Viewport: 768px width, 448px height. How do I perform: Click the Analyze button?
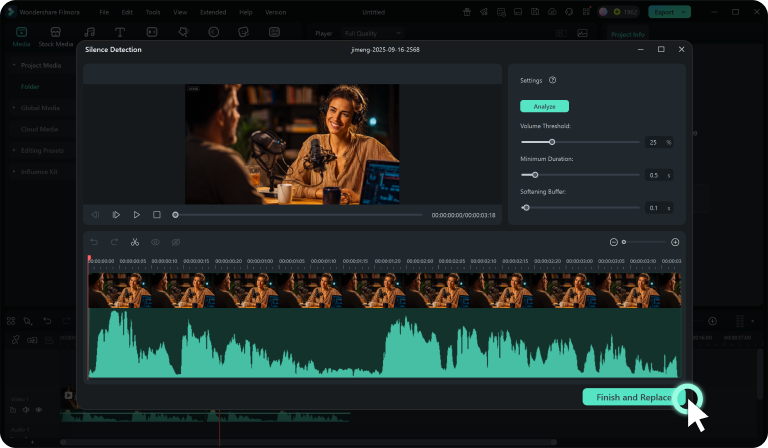click(x=544, y=106)
